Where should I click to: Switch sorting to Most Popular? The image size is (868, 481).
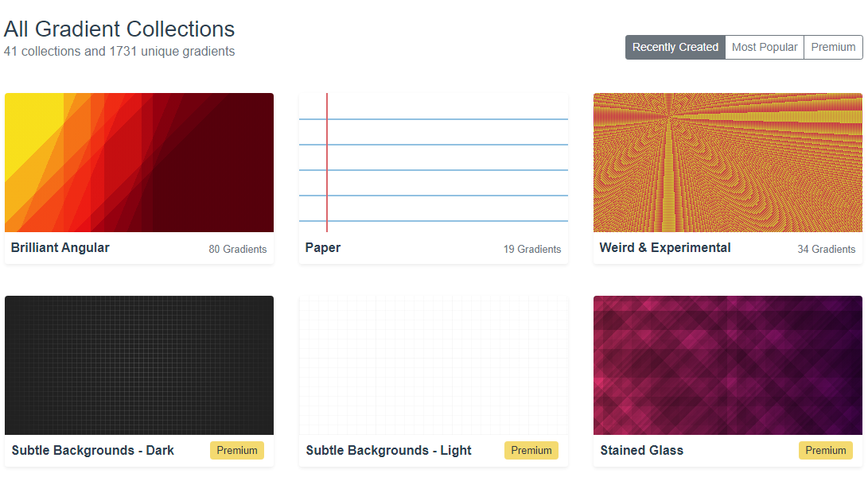(764, 47)
